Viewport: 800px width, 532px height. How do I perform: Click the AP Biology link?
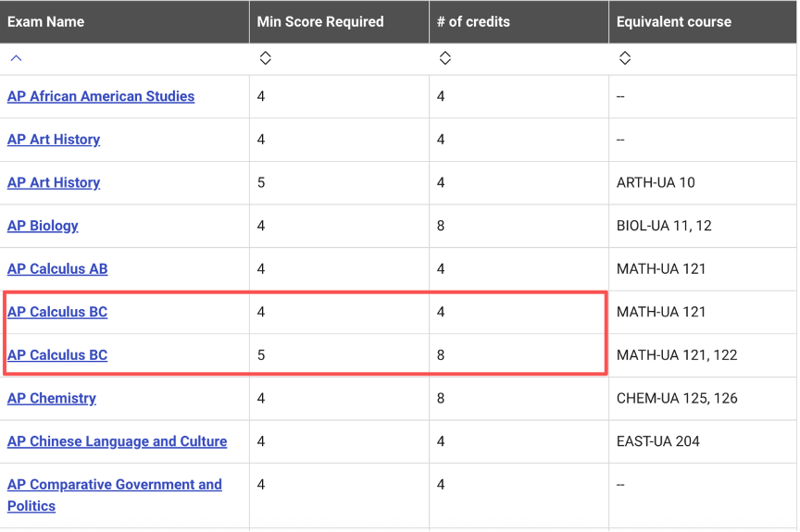point(43,226)
